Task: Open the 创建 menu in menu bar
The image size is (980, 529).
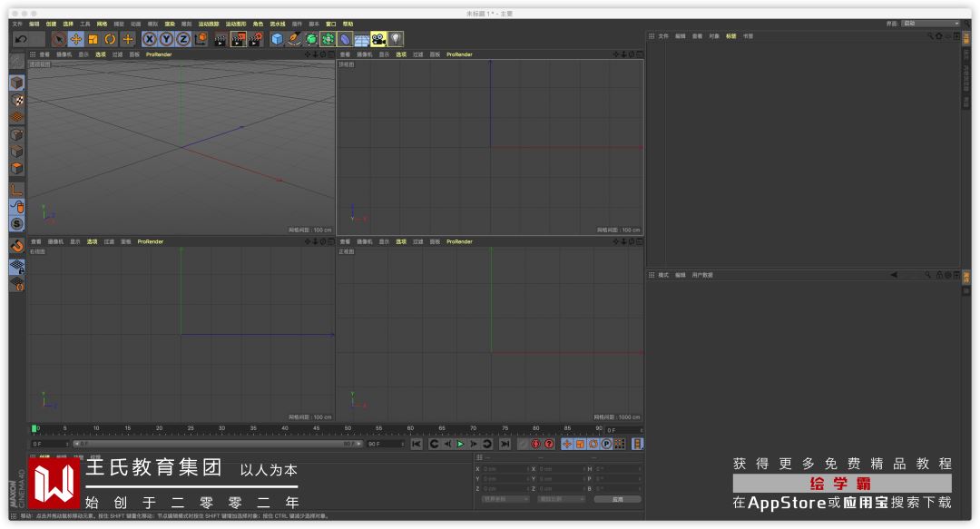Action: (x=51, y=24)
